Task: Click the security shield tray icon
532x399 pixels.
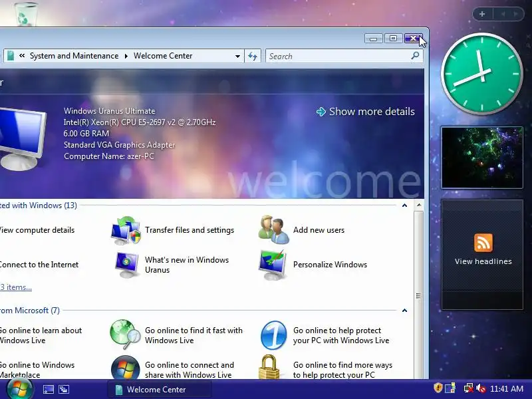Action: click(438, 388)
